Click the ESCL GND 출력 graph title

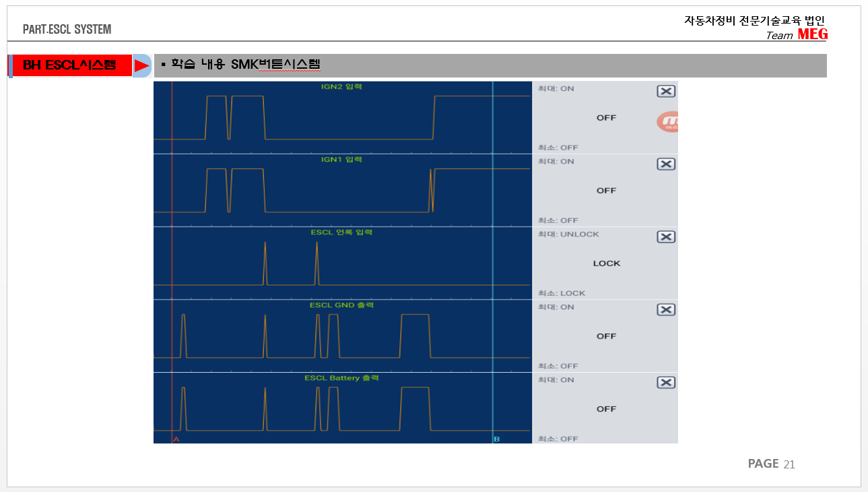point(341,305)
